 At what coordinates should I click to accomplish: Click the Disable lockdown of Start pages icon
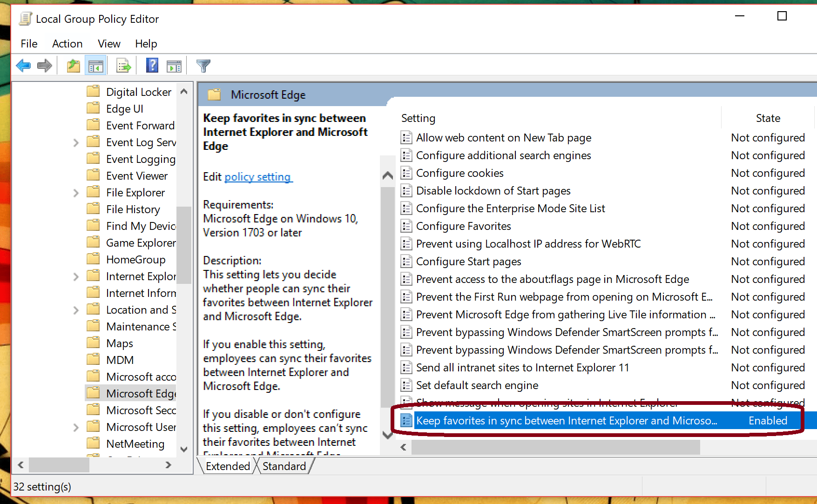point(406,191)
